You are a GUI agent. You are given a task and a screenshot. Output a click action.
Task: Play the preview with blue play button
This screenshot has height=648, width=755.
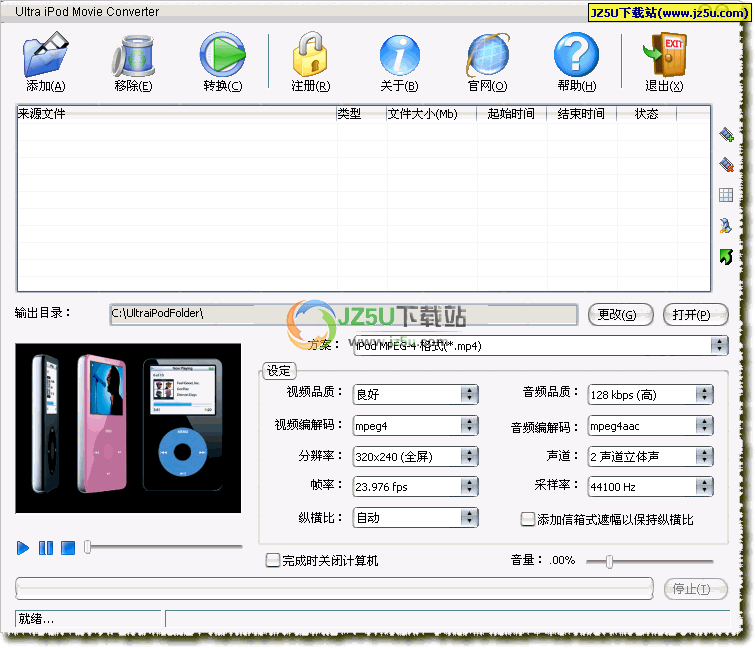pyautogui.click(x=23, y=548)
